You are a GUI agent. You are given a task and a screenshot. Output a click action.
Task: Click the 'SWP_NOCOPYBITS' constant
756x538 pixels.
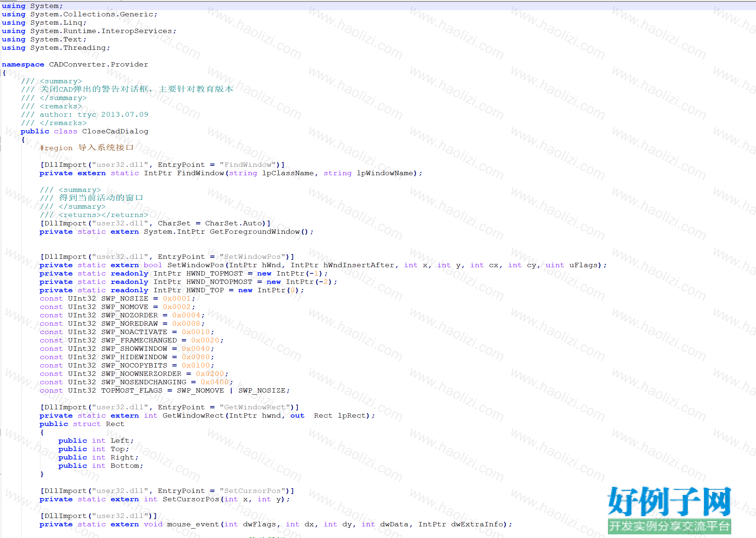click(x=134, y=365)
